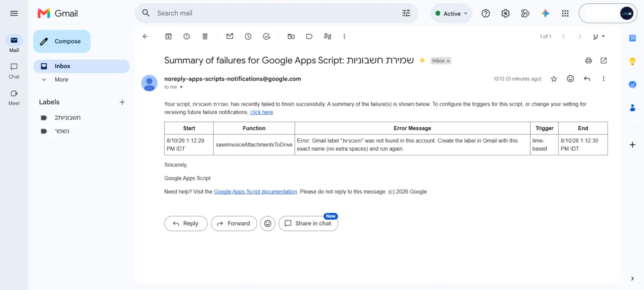Image resolution: width=644 pixels, height=290 pixels.
Task: Click the search magnifier icon
Action: pos(146,13)
